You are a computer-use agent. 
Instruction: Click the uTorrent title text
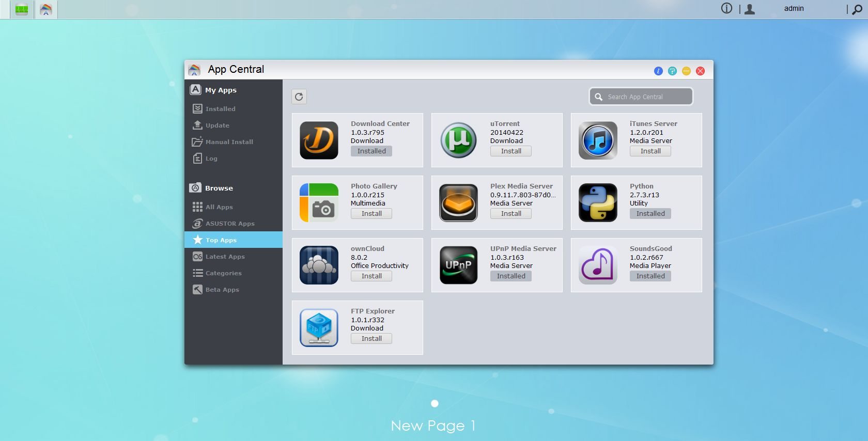coord(505,124)
